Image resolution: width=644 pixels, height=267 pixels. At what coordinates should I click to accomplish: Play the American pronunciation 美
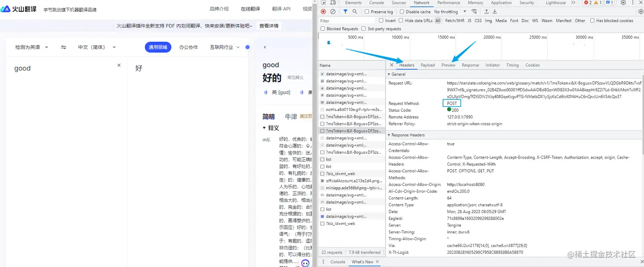pyautogui.click(x=302, y=92)
